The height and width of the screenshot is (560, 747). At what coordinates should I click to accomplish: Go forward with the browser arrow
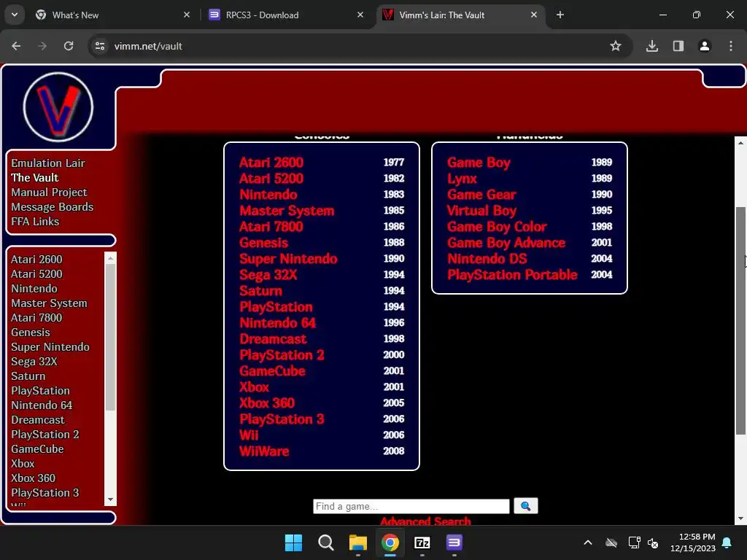coord(42,46)
